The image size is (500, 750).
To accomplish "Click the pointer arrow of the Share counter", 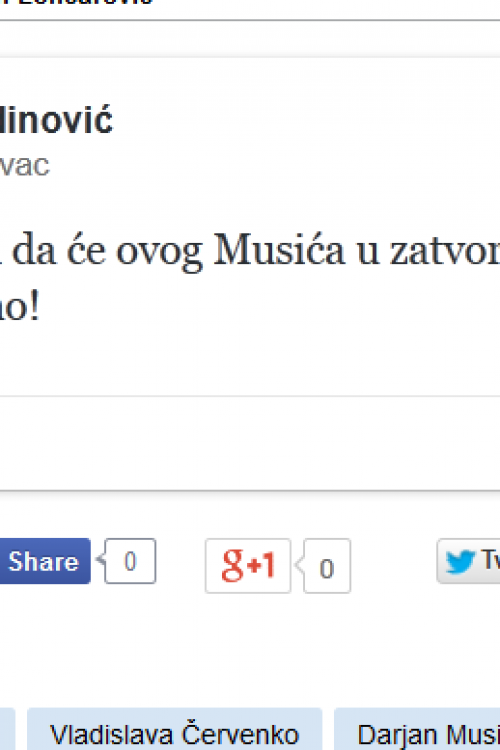I will pos(100,559).
